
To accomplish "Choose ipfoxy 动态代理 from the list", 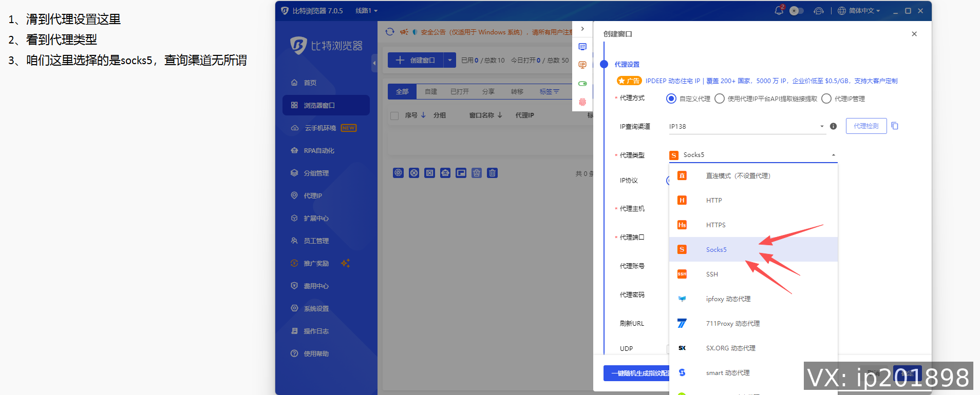I will [x=753, y=299].
